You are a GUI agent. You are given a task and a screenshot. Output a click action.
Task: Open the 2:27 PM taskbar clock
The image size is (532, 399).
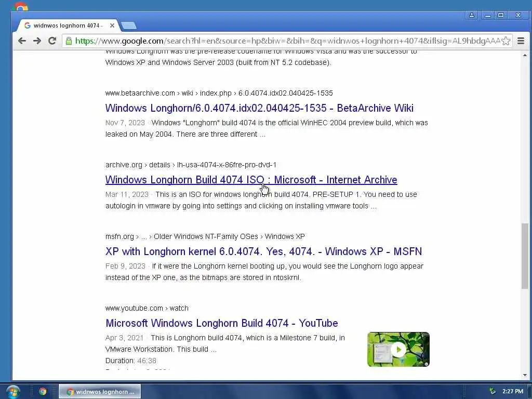click(513, 391)
